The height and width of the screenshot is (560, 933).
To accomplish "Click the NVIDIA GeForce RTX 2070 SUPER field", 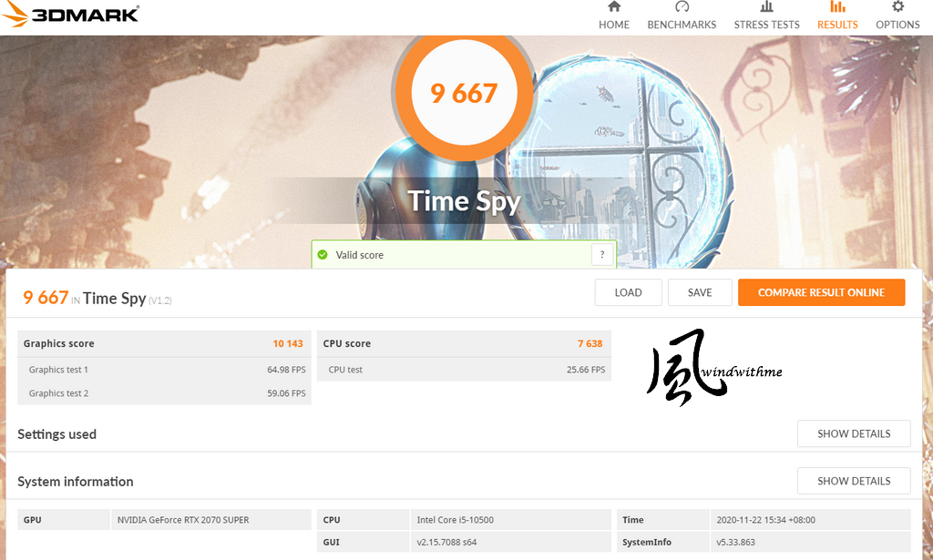I will click(210, 520).
